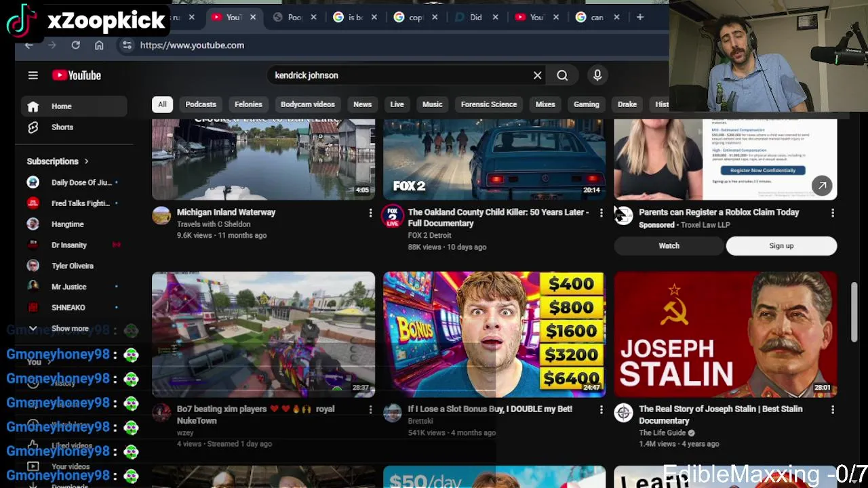Open SHNEAKO subscription channel

pyautogui.click(x=73, y=308)
